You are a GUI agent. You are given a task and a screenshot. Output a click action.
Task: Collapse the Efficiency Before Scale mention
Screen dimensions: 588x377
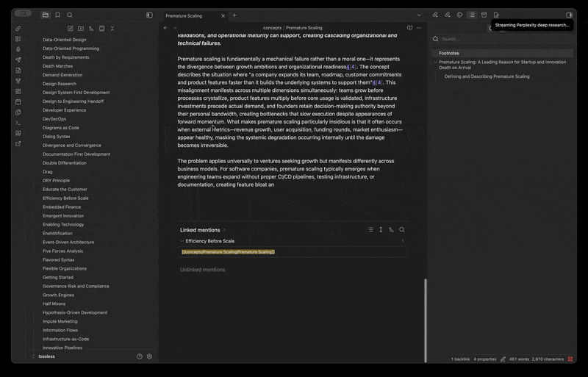click(182, 241)
